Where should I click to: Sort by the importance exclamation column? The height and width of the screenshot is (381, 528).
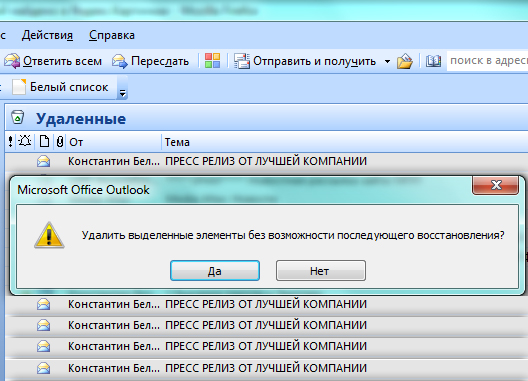10,141
